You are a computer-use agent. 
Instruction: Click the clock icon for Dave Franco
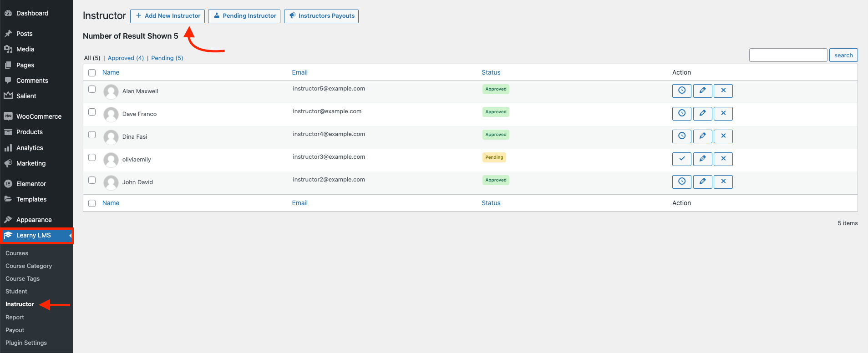click(681, 113)
